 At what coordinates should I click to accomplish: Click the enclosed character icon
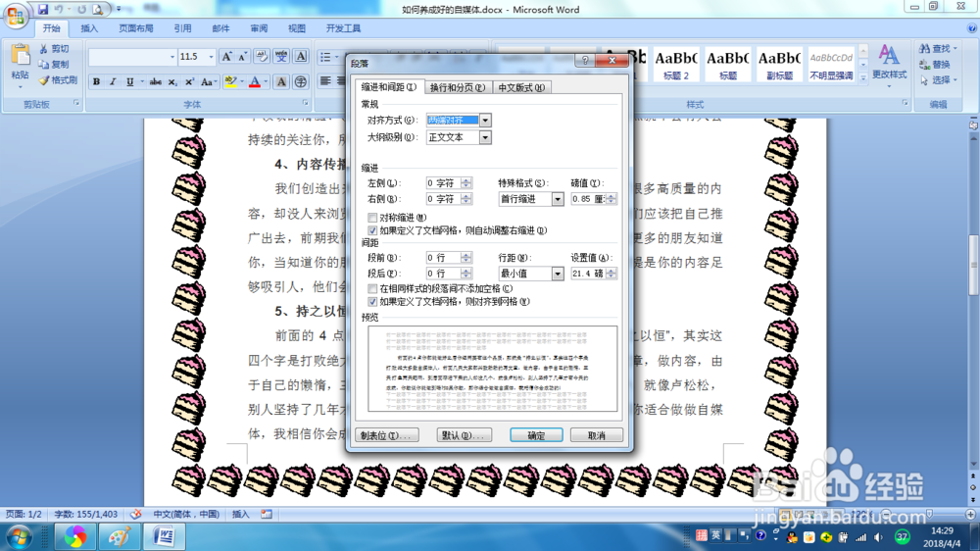pyautogui.click(x=301, y=82)
